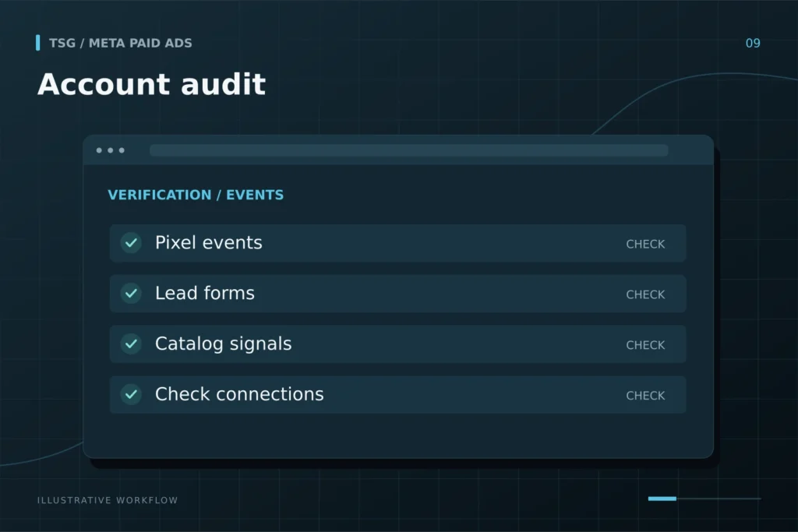The width and height of the screenshot is (798, 532).
Task: Click the slide number 09
Action: [753, 44]
